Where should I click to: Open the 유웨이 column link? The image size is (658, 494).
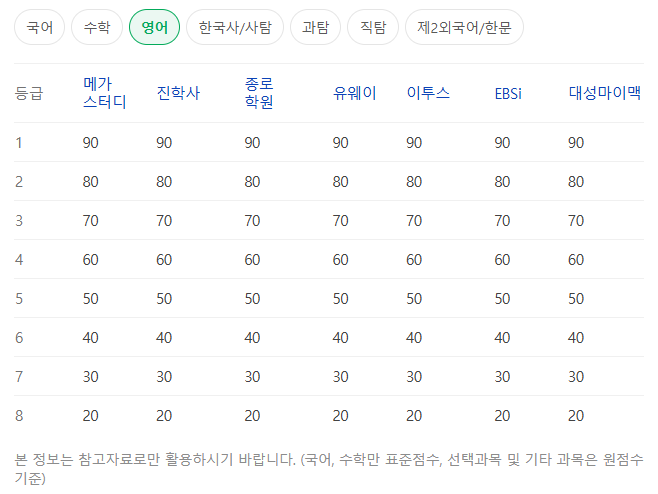pyautogui.click(x=355, y=93)
